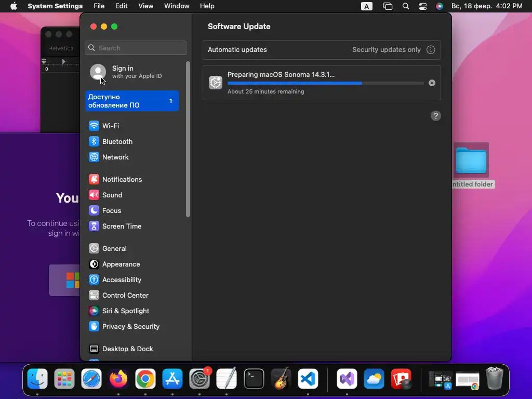Screen dimensions: 532x399
Task: Open Spotlight search in menu bar
Action: click(405, 6)
